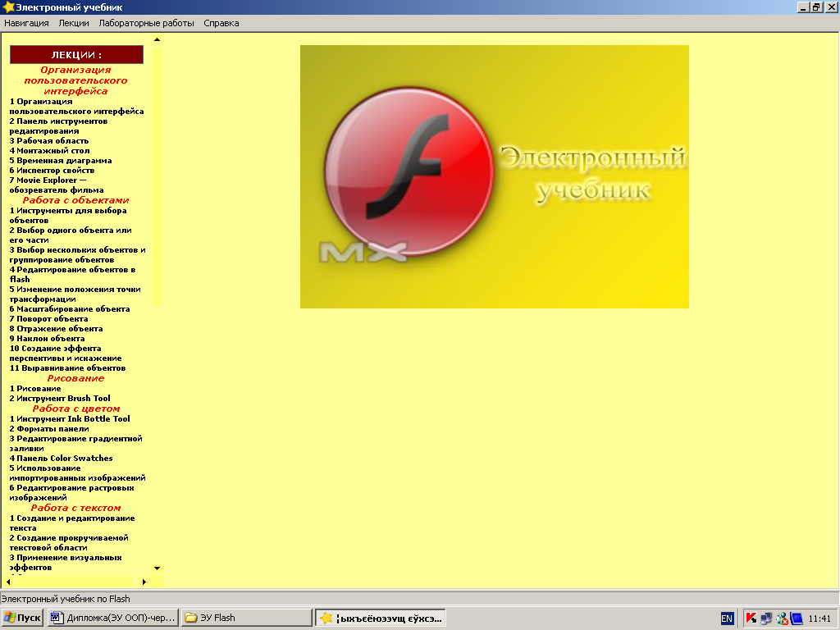Open lecture 5 Использование импортированных изображений

click(77, 473)
